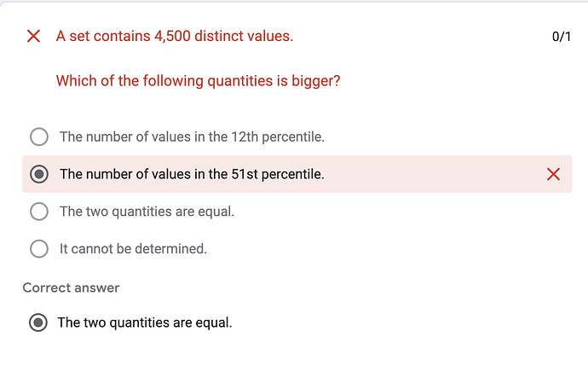The width and height of the screenshot is (588, 366).
Task: Select the 12th percentile radio button
Action: (x=38, y=137)
